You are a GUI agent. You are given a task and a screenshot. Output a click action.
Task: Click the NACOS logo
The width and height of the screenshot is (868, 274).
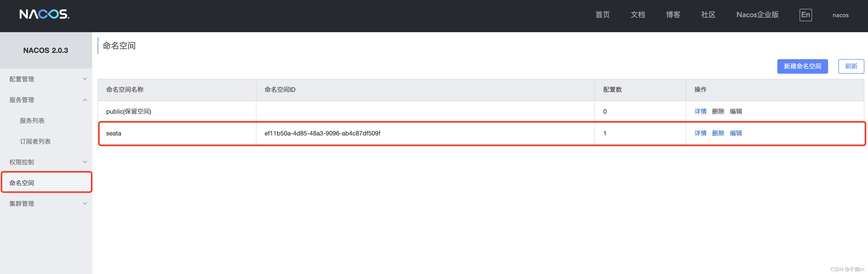tap(45, 14)
